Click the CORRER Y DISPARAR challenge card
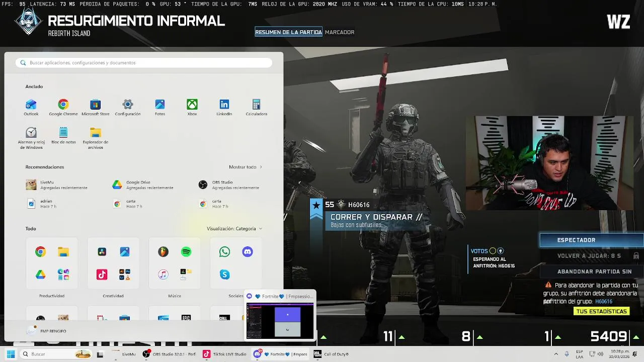The height and width of the screenshot is (362, 644). pos(375,220)
